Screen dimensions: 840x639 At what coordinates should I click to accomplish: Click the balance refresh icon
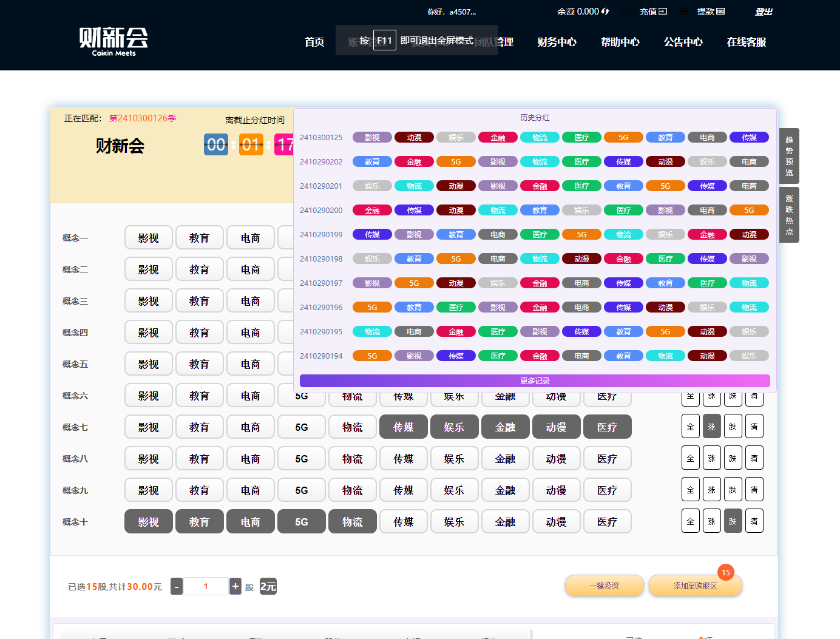(605, 12)
